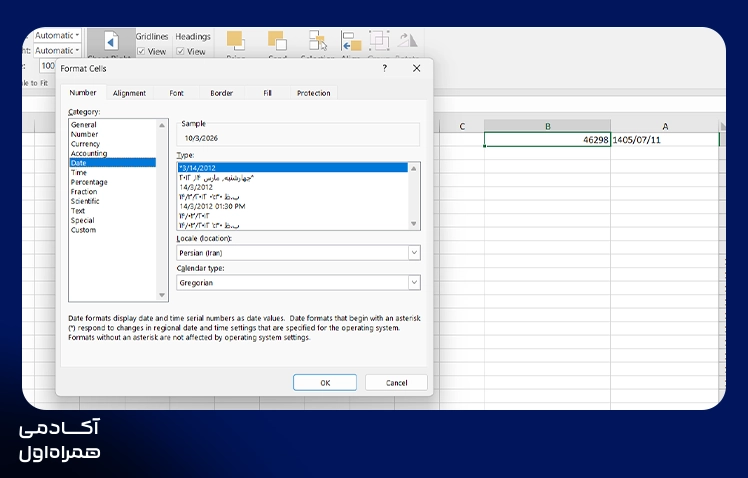Click the Rotate objects icon

point(407,41)
